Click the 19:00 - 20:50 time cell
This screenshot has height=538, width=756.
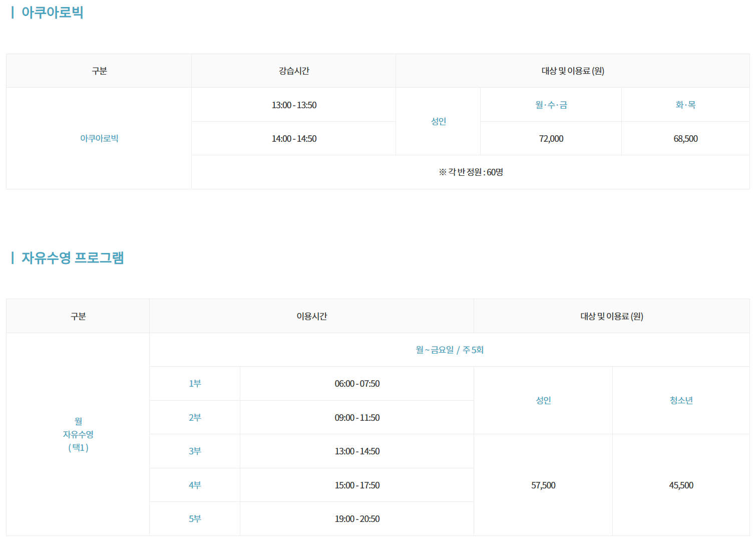[357, 519]
